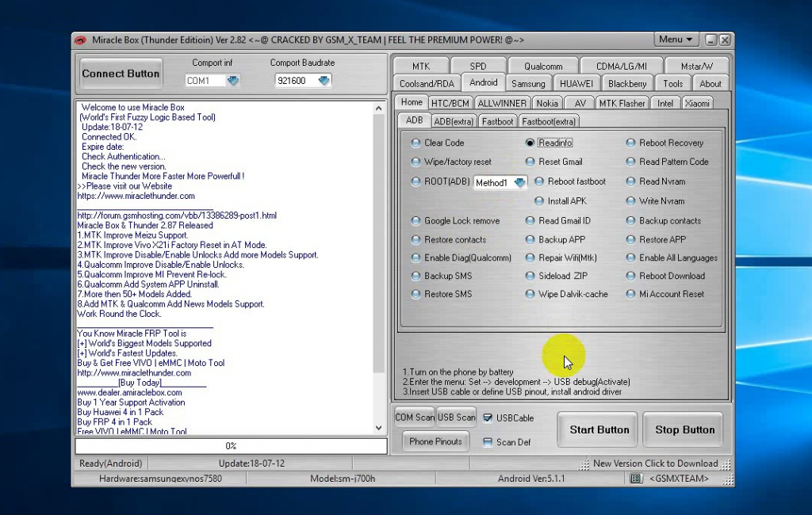Click the grip icon beside New Version
Screen dimensions: 812x515
click(x=584, y=464)
